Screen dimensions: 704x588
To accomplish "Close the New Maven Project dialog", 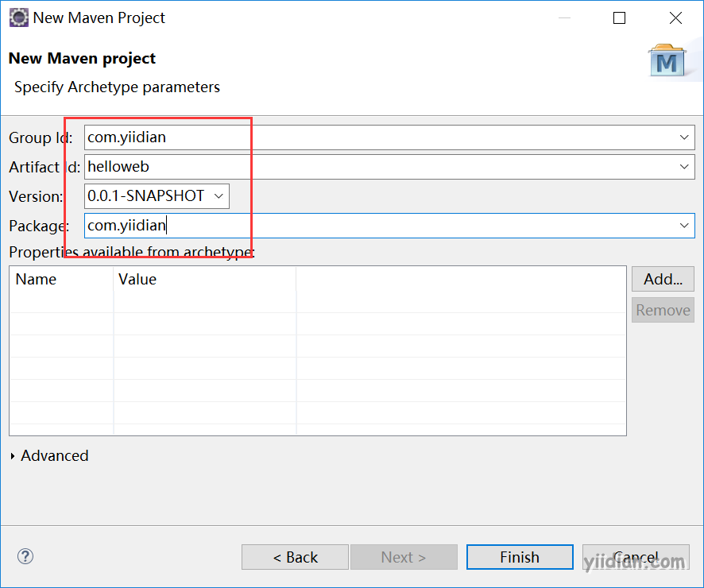I will (675, 18).
